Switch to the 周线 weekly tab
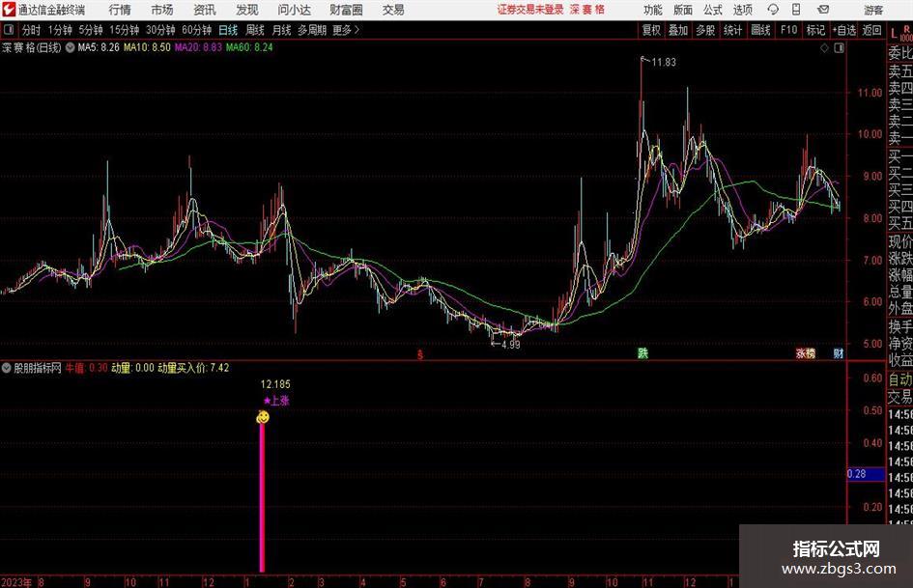The image size is (913, 588). [255, 30]
